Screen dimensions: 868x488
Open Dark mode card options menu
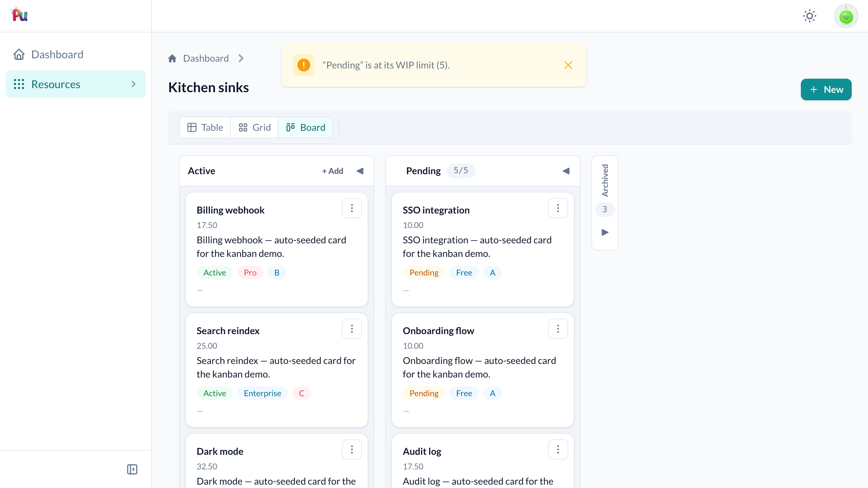352,449
